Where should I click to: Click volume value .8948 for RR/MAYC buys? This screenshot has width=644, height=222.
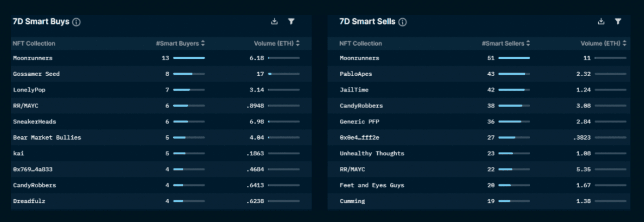(x=255, y=106)
